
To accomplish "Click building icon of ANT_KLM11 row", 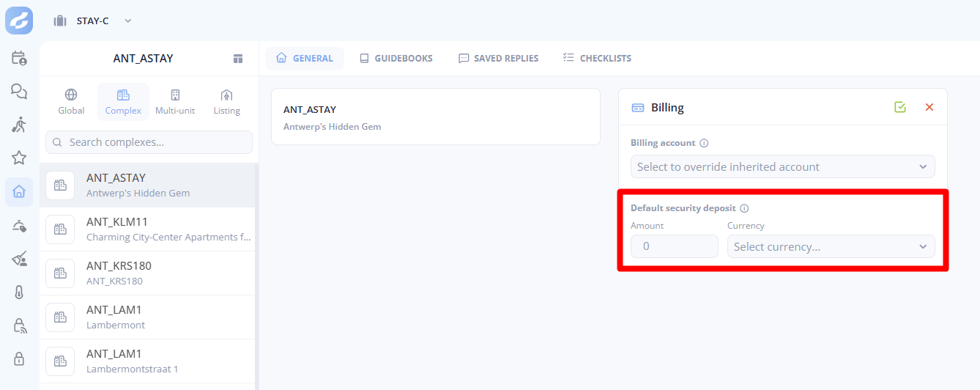I will click(60, 229).
